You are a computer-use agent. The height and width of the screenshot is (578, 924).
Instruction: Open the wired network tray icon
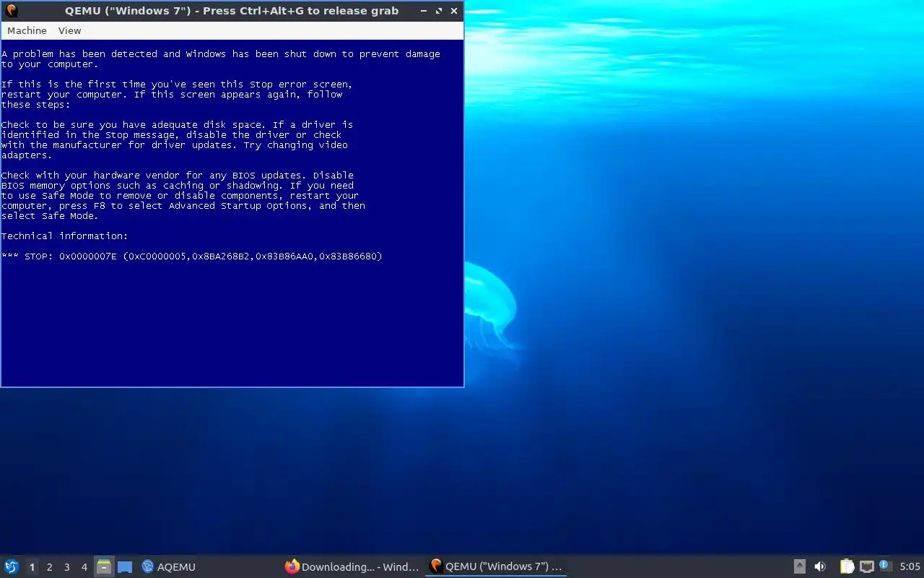coord(867,566)
